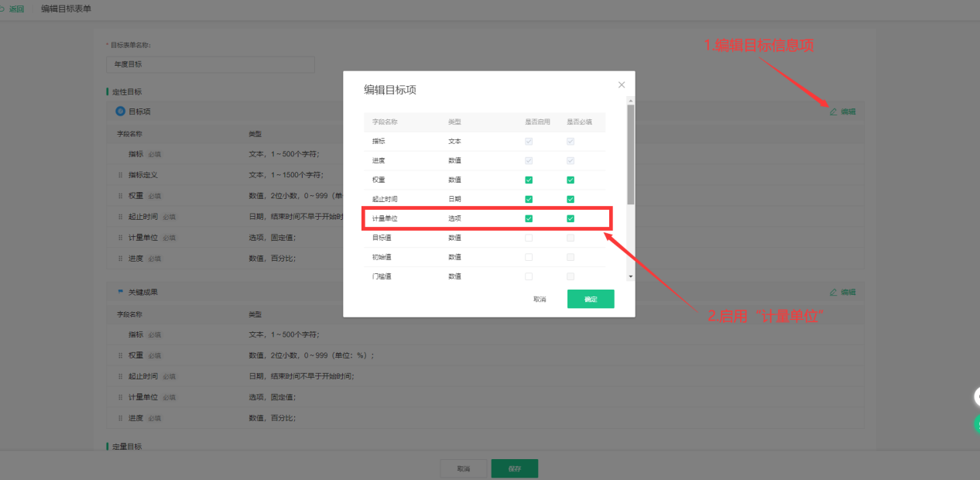Click 编辑 link for 关键成果 section

pos(848,293)
